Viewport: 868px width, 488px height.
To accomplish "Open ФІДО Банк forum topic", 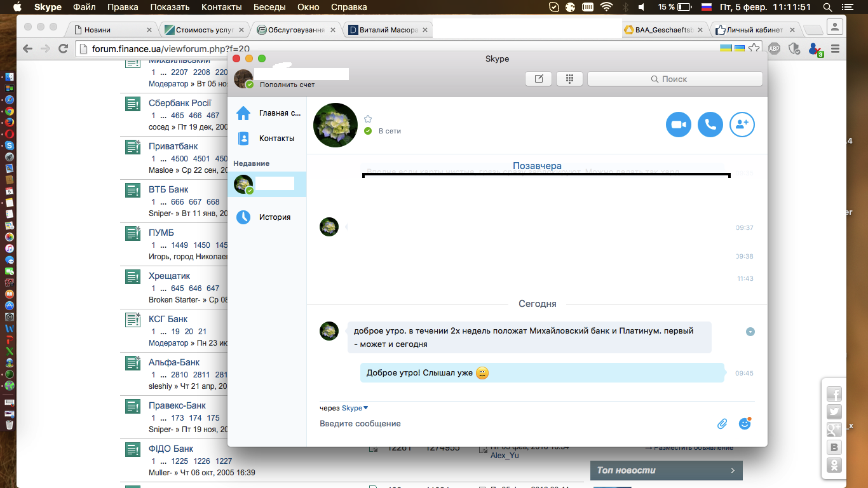I will point(171,449).
